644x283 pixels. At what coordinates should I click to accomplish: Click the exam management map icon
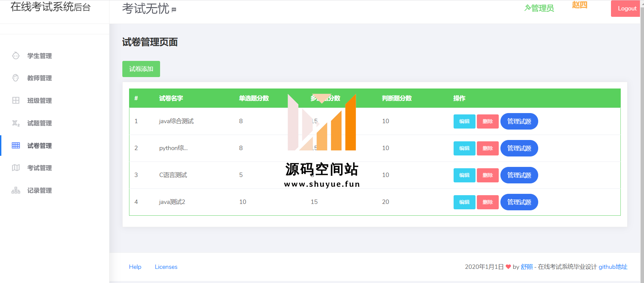pyautogui.click(x=16, y=168)
